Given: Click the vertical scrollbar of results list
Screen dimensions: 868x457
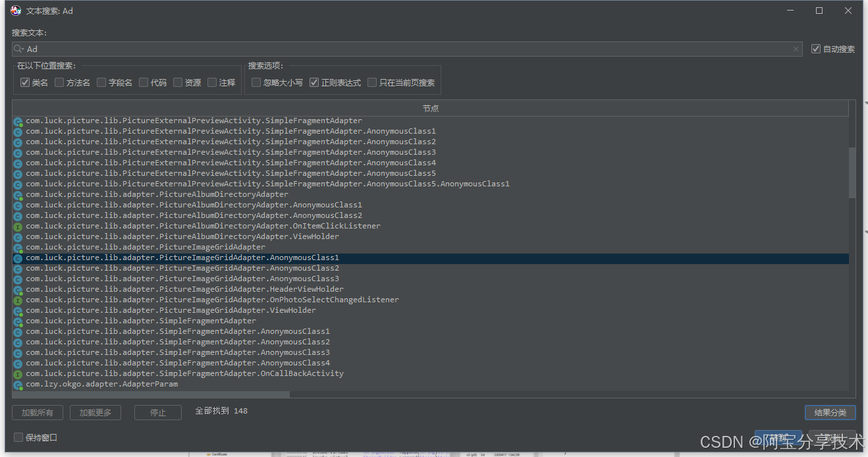Looking at the screenshot, I should point(852,173).
